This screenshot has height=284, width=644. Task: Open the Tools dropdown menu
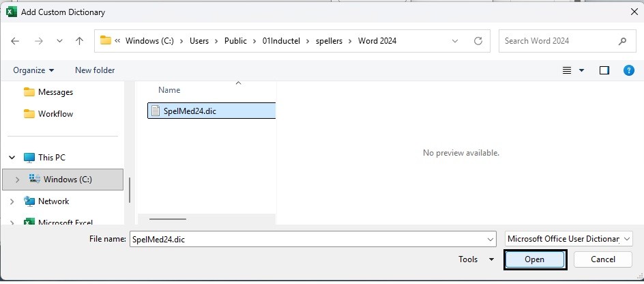click(x=476, y=259)
